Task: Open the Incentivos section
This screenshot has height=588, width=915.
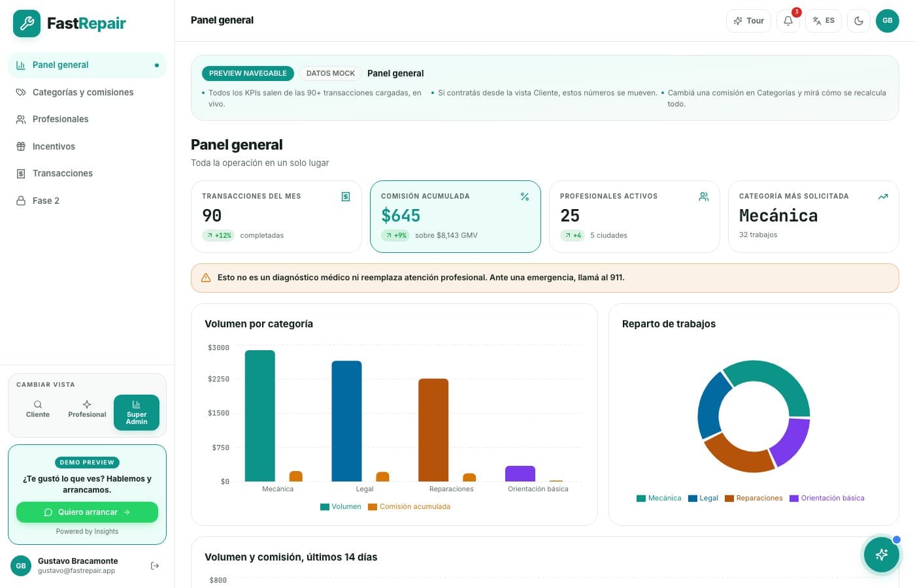Action: [x=87, y=146]
